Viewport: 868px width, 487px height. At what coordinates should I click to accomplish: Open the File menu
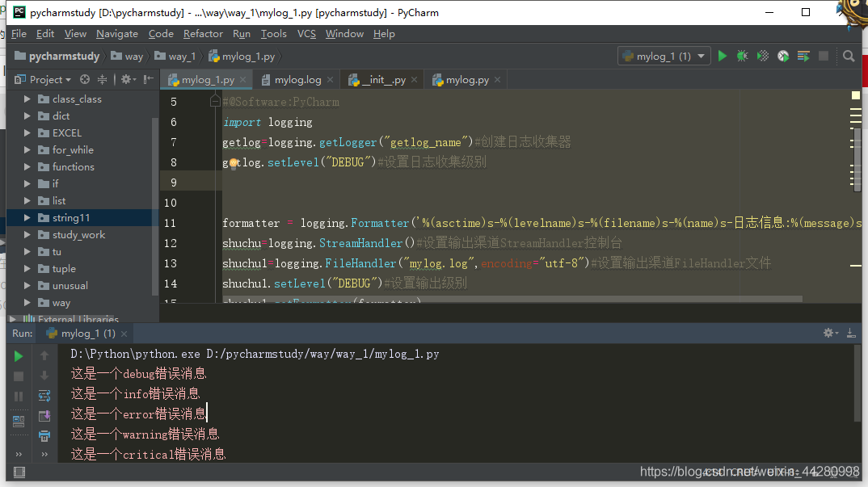[x=19, y=34]
